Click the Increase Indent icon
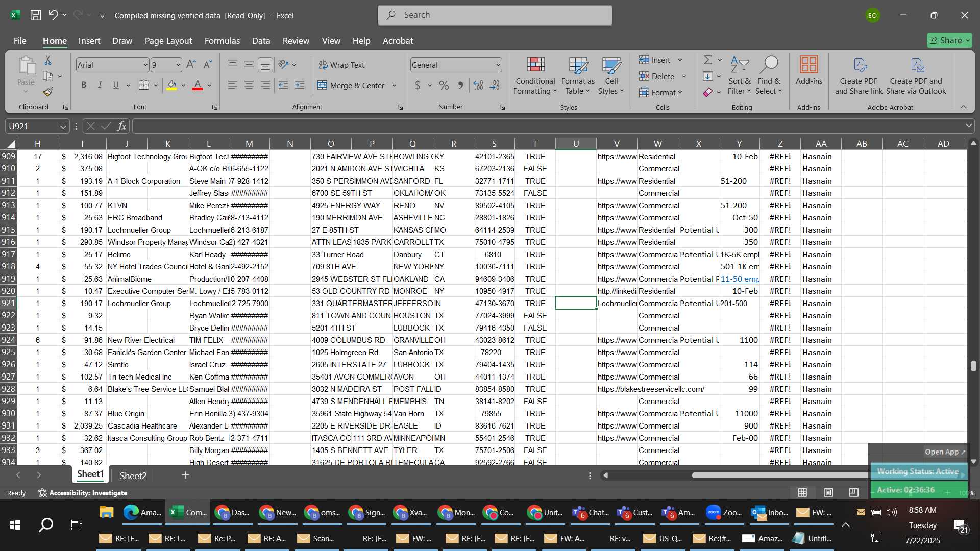Viewport: 980px width, 551px height. click(300, 85)
